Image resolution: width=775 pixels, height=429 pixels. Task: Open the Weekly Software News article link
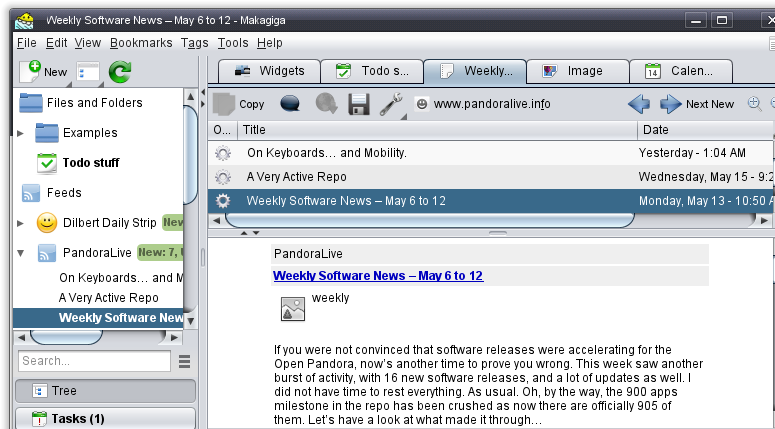[378, 276]
